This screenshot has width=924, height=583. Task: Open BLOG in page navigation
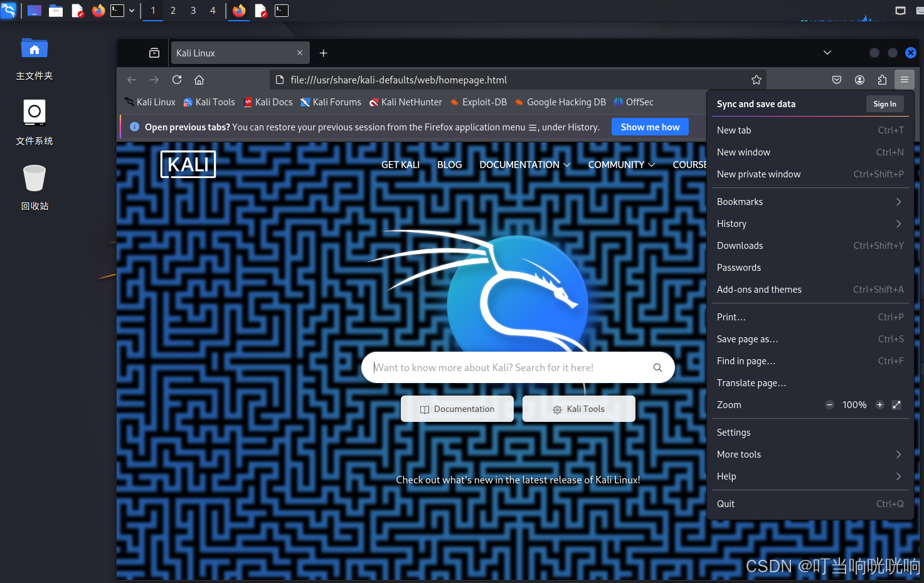(x=449, y=165)
